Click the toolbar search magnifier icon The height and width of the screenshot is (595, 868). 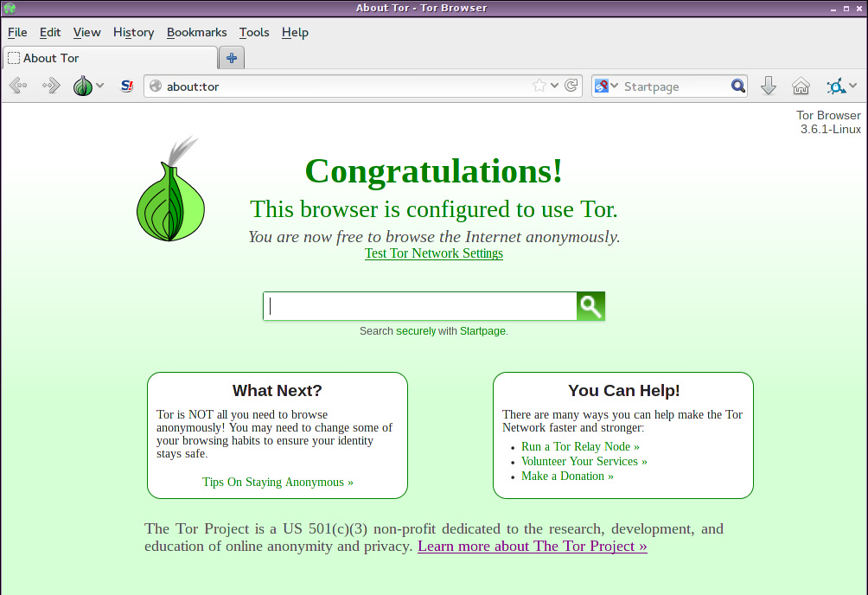pyautogui.click(x=738, y=86)
